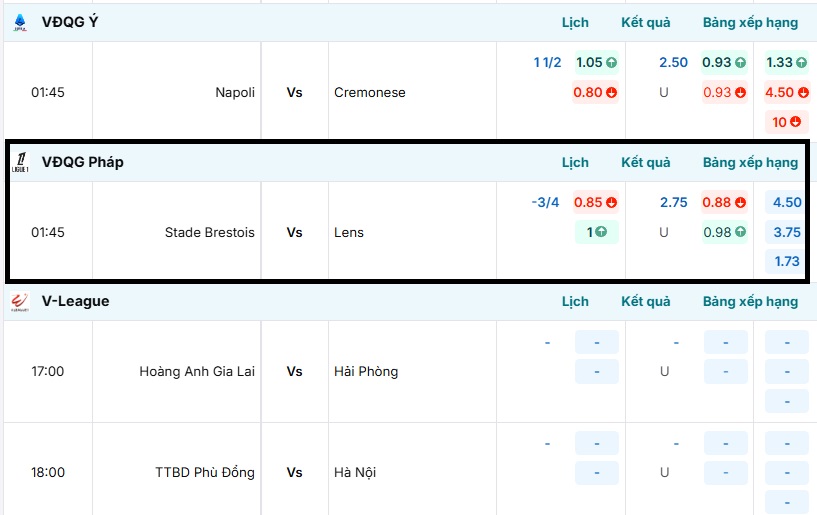Open Lịch for V-League
This screenshot has height=515, width=817.
click(575, 301)
